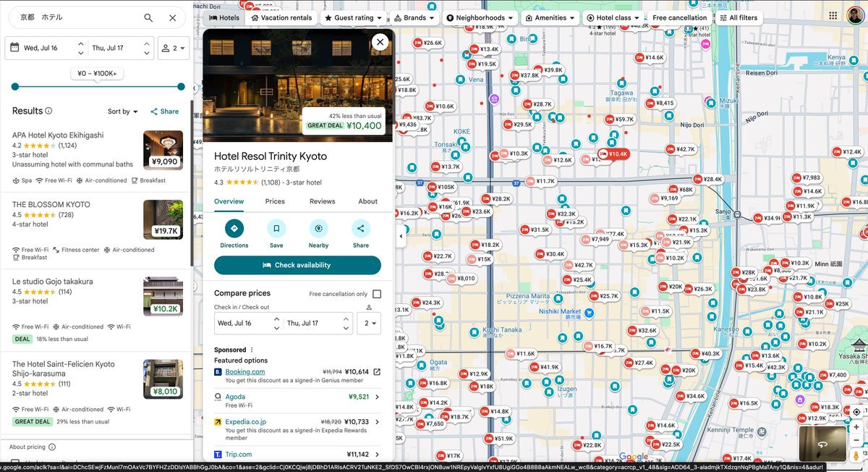Toggle the Free cancellation only checkbox

pos(377,294)
